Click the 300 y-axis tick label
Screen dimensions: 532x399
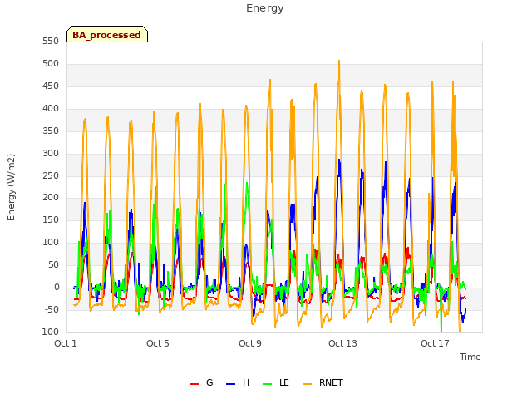[51, 153]
